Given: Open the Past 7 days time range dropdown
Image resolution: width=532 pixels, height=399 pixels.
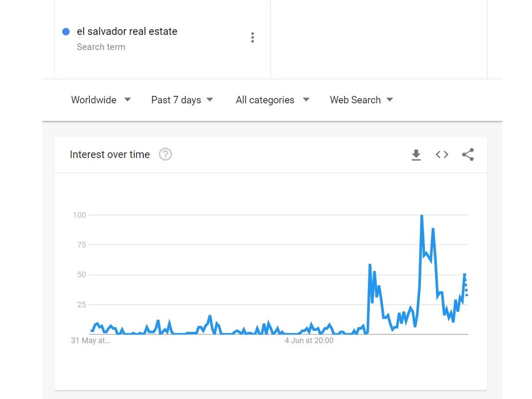Looking at the screenshot, I should [182, 100].
